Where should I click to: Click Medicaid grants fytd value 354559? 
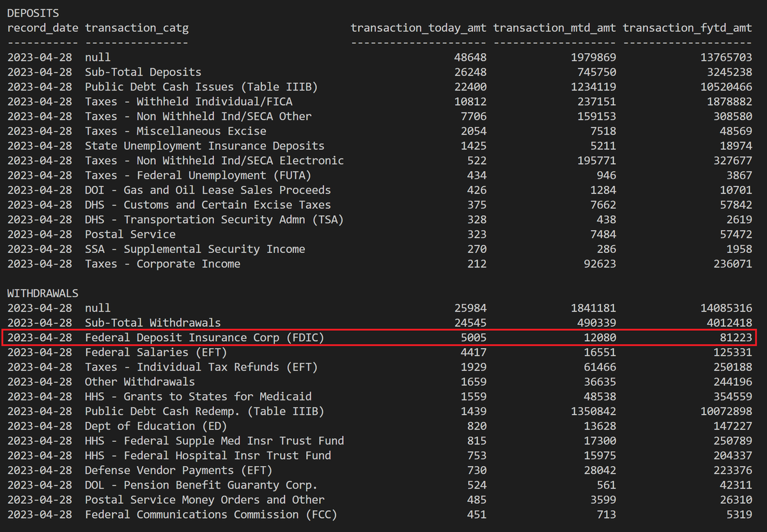click(732, 396)
